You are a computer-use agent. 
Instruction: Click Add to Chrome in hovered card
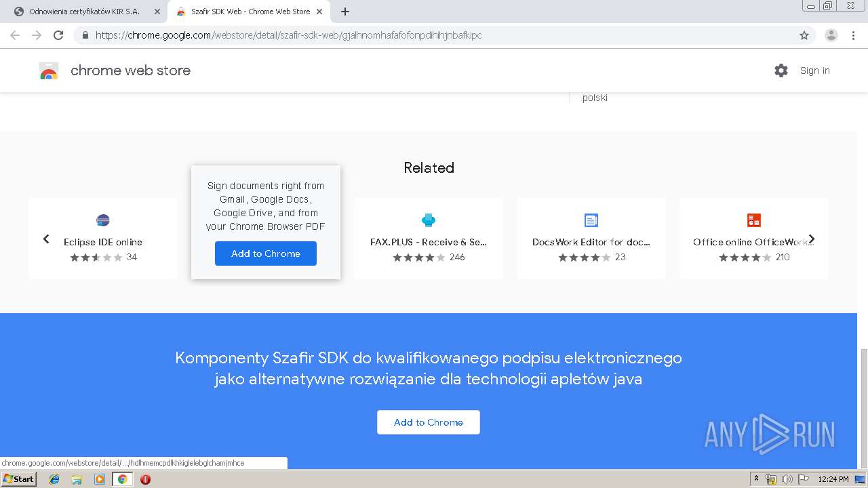(266, 253)
